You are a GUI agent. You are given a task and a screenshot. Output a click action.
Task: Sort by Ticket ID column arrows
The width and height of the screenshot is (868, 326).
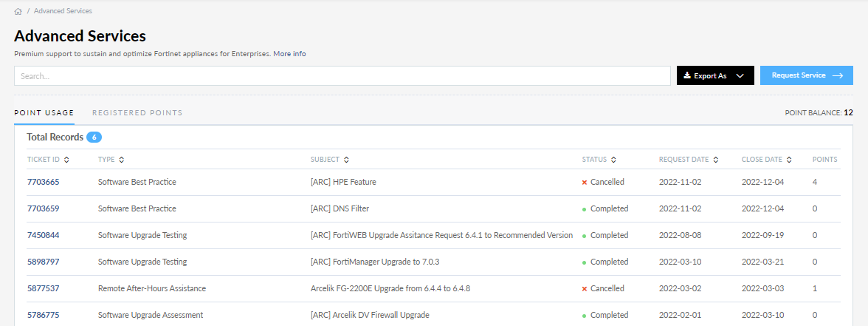(x=66, y=160)
